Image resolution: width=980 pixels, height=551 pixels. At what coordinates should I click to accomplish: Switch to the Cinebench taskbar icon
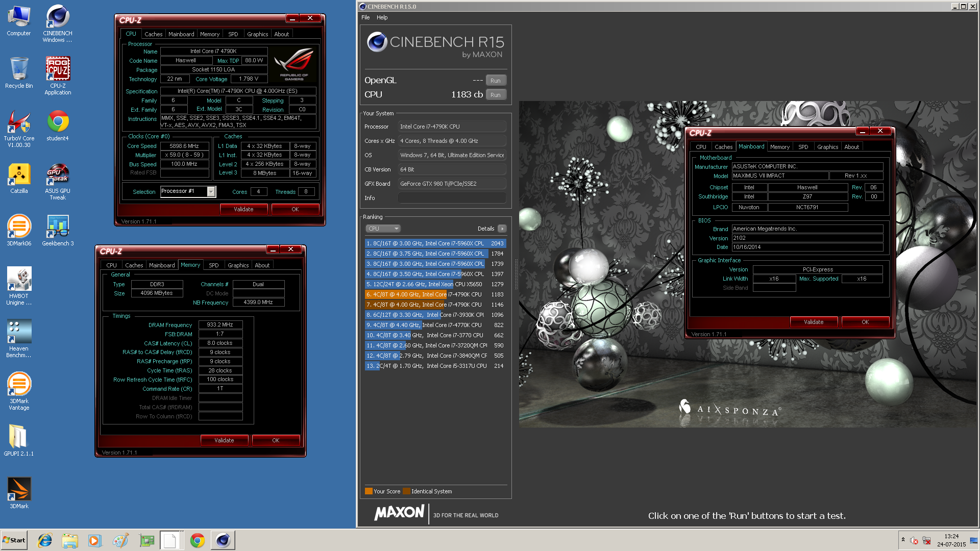tap(223, 540)
